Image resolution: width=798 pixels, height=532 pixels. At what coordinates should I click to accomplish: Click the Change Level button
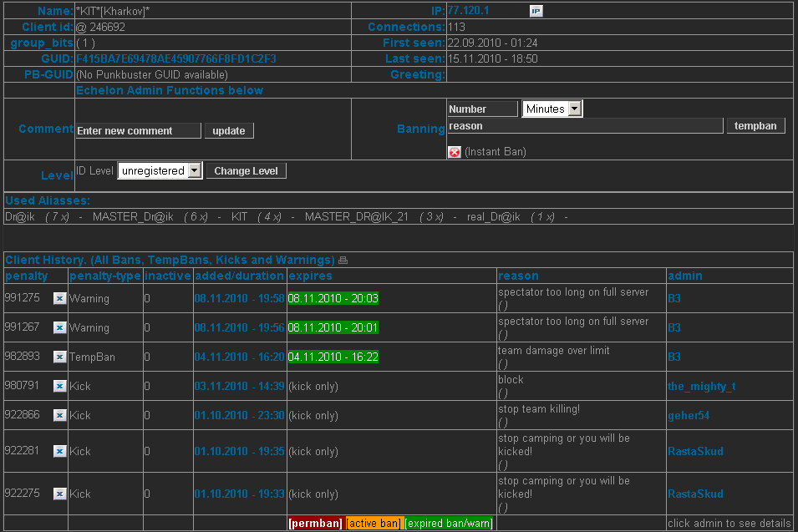(x=246, y=170)
